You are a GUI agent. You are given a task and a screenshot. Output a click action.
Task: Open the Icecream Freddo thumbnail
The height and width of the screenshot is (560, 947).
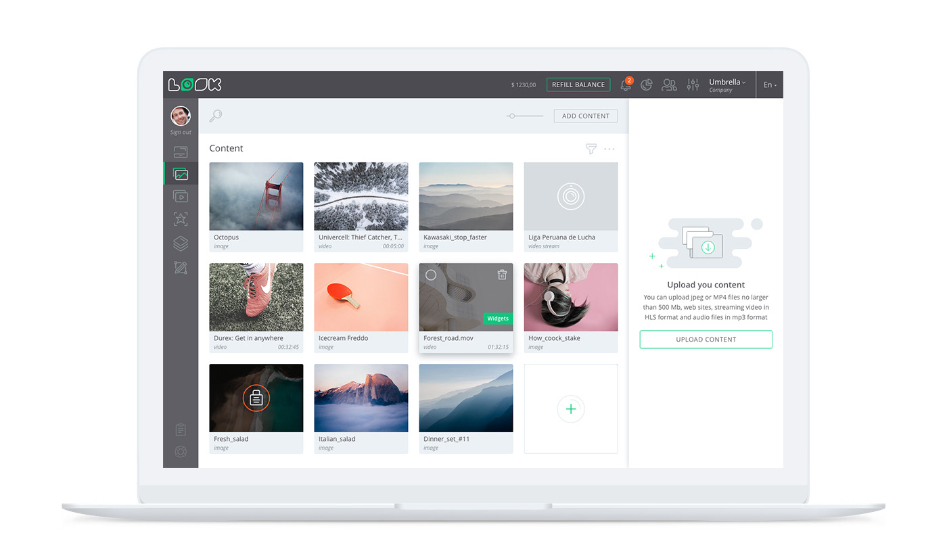point(361,297)
